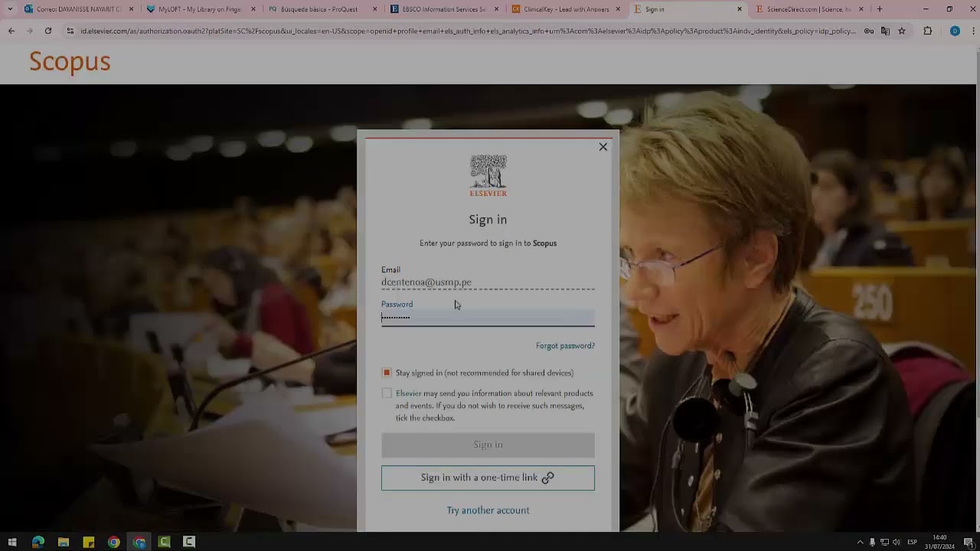Open the Chrome three-dot menu
Image resolution: width=980 pixels, height=551 pixels.
[x=972, y=31]
